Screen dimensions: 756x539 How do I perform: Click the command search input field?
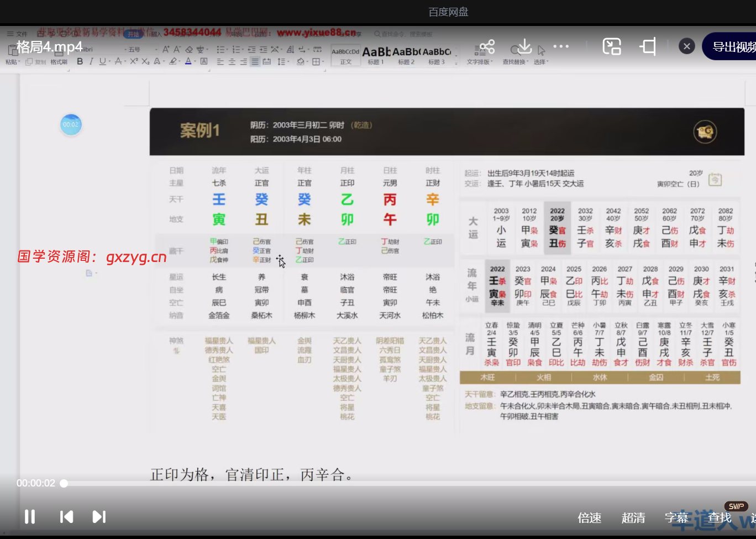coord(406,34)
